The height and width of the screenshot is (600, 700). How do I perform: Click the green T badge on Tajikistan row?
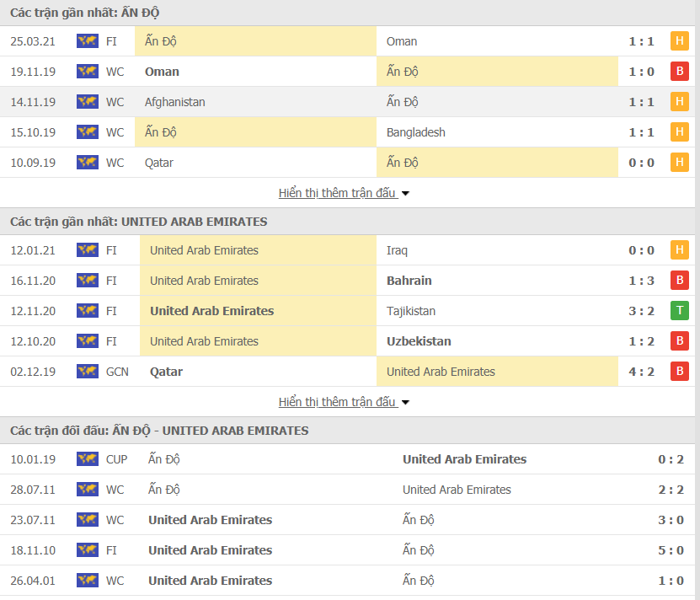[679, 311]
